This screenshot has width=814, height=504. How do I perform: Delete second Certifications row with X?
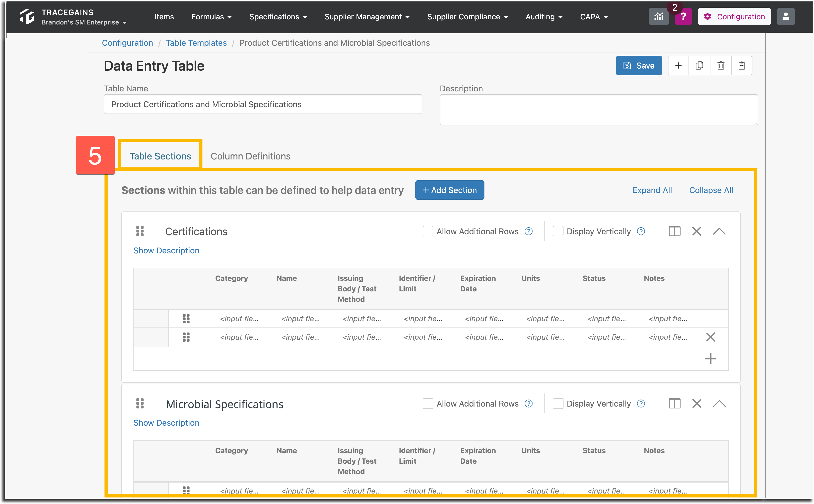click(x=711, y=337)
